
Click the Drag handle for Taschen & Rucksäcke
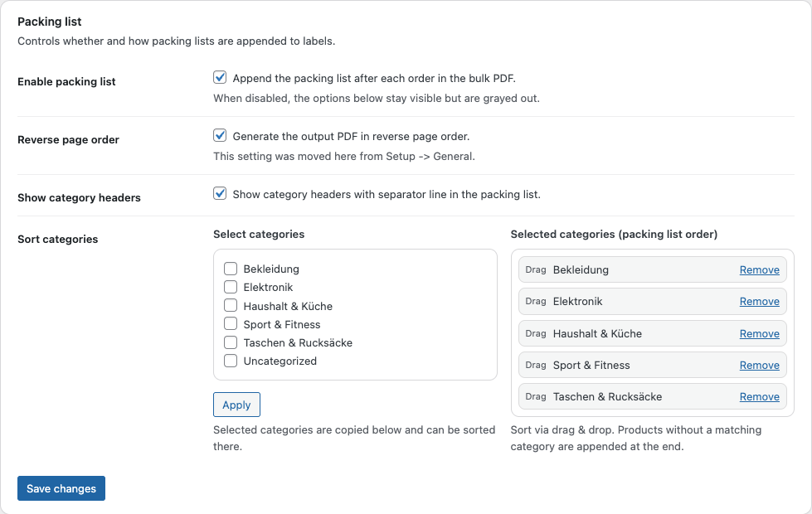tap(536, 396)
